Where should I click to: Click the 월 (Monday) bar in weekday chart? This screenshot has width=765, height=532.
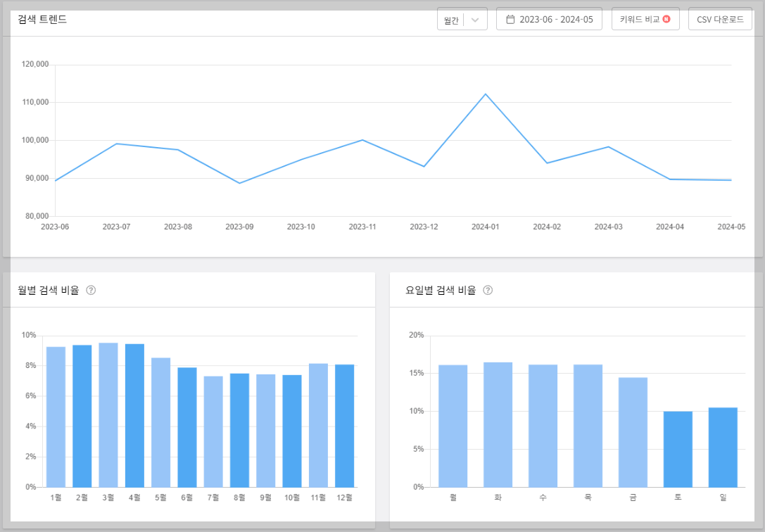coord(453,426)
